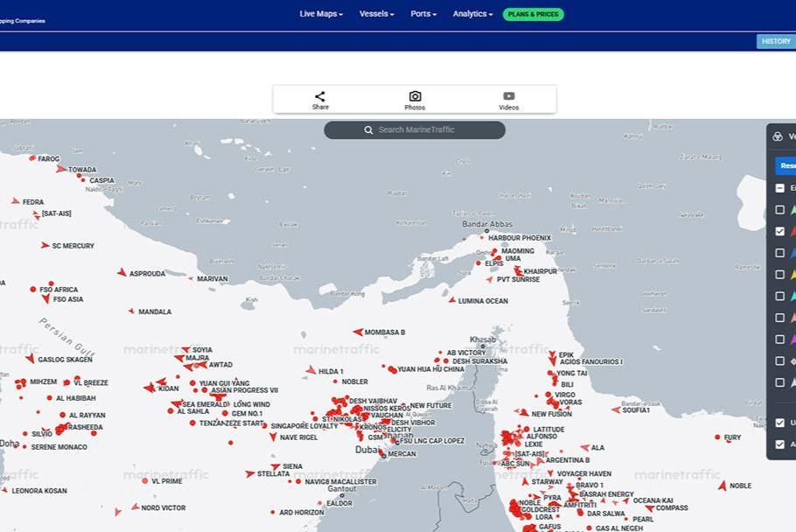Enable the pink diamond type checkbox
Image resolution: width=796 pixels, height=532 pixels.
click(779, 360)
